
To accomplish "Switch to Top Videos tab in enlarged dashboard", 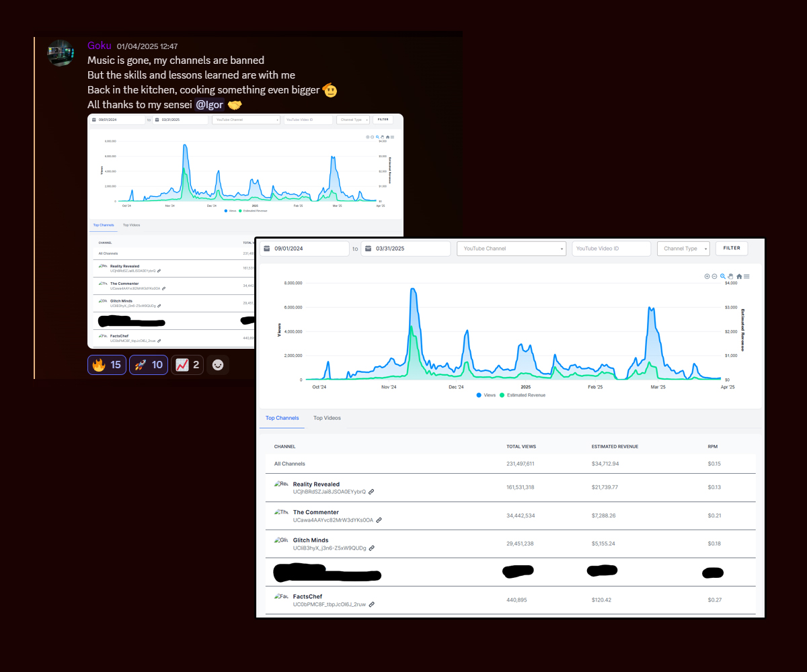I will coord(327,418).
